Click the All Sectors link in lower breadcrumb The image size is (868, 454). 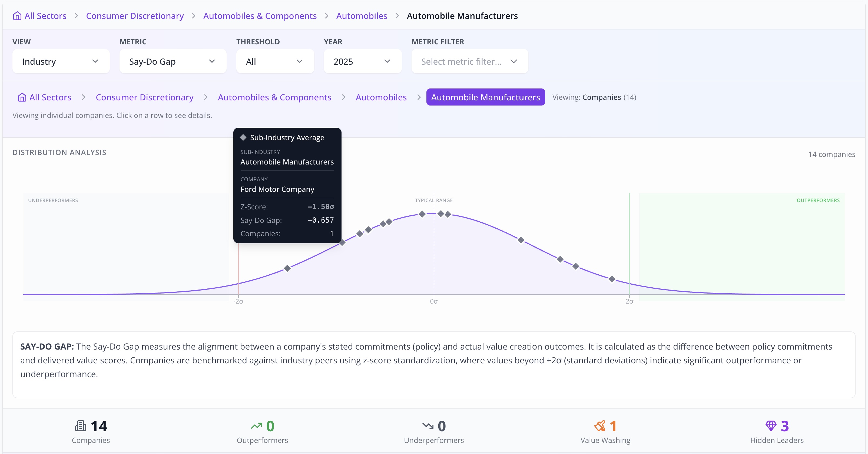coord(50,97)
